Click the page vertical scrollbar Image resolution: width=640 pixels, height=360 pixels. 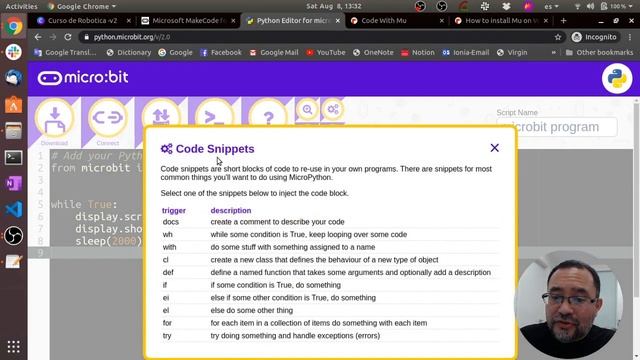(637, 200)
